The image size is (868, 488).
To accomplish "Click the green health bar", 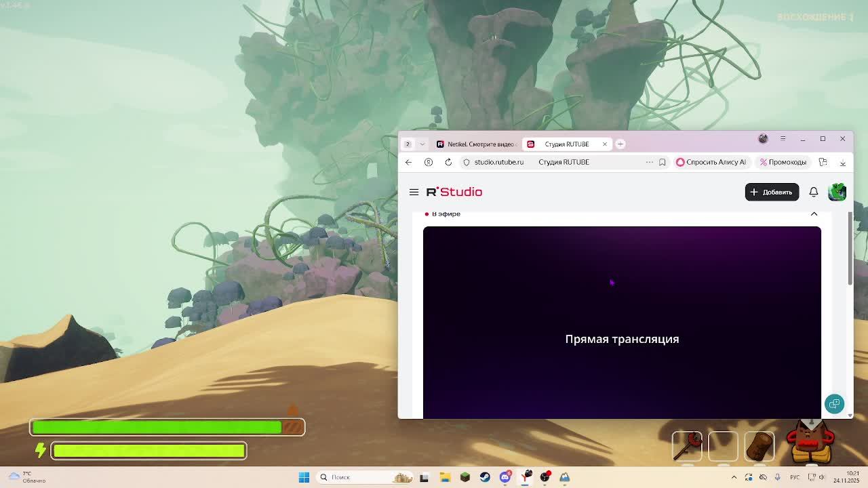I will 167,426.
